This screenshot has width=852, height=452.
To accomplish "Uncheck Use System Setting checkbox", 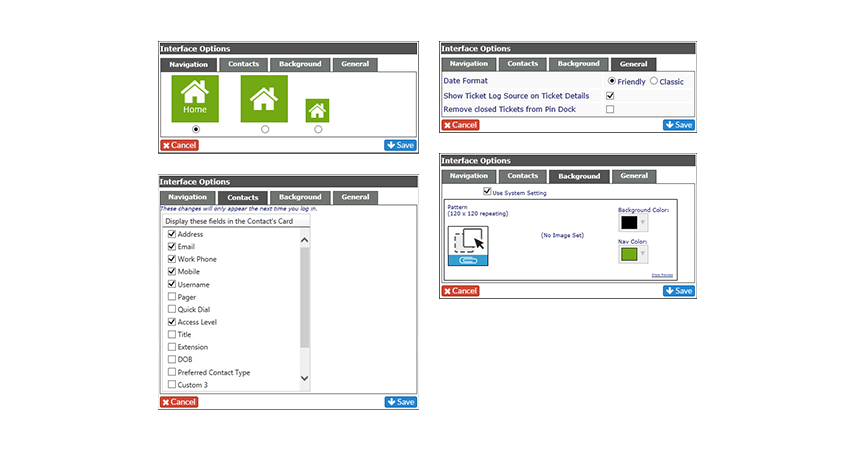I will (x=487, y=191).
